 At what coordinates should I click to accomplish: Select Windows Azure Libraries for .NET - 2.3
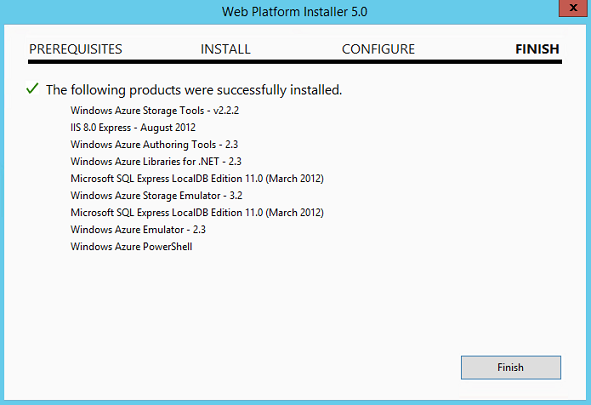tap(156, 161)
